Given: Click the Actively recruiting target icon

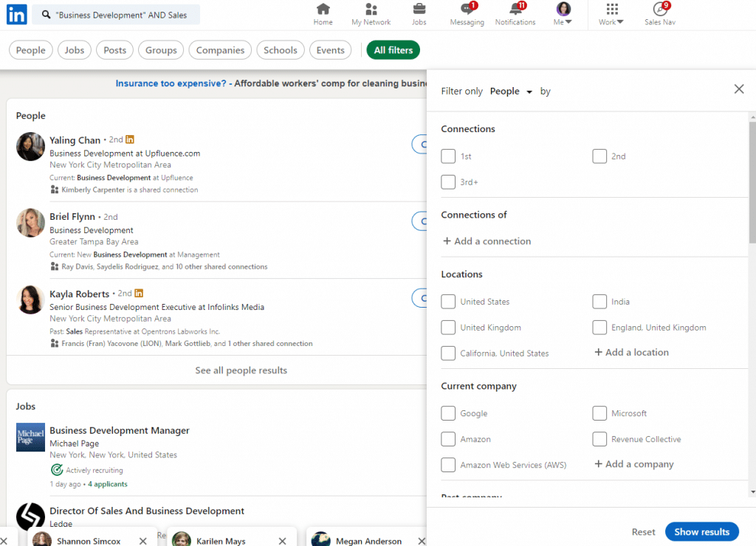Looking at the screenshot, I should click(x=57, y=469).
